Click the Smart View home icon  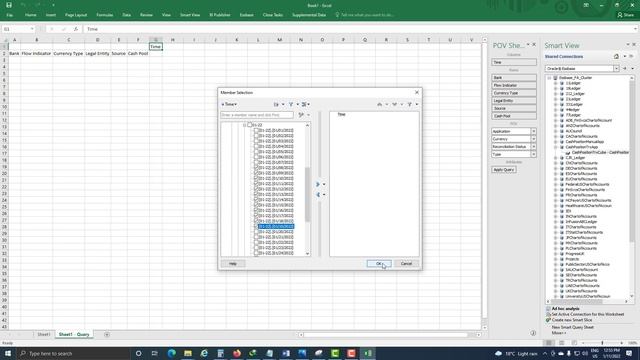616,56
